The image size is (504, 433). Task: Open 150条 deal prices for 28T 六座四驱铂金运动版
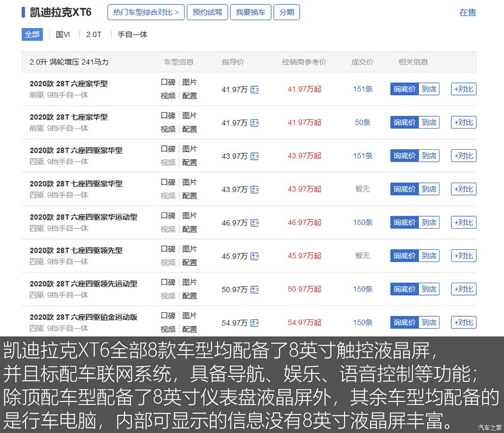coord(363,323)
